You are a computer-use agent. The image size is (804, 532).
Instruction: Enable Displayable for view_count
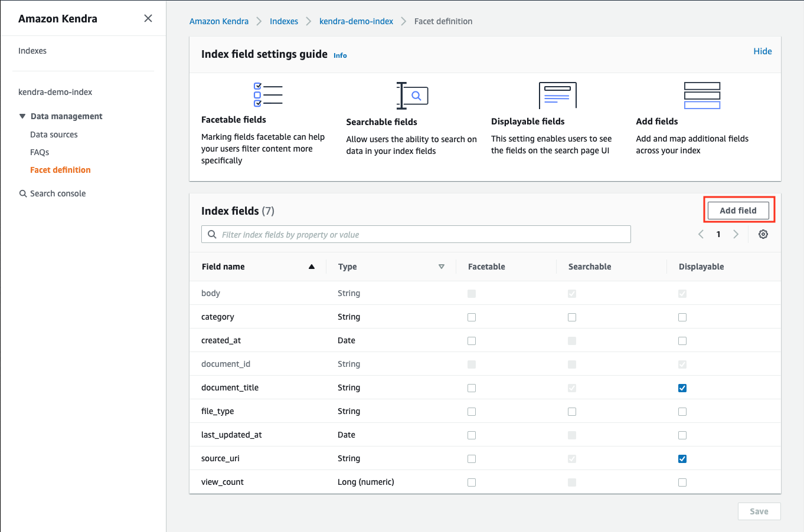682,482
